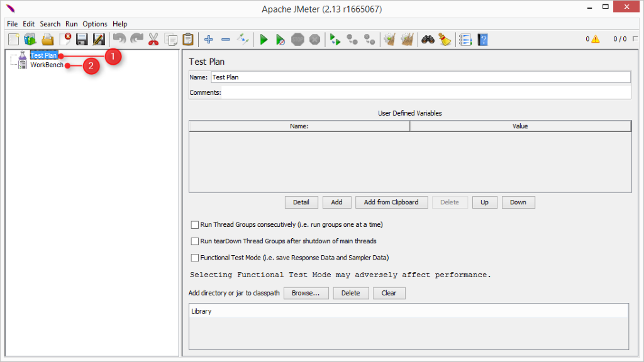Viewport: 644px width, 362px height.
Task: Click the New test plan icon
Action: pos(14,40)
